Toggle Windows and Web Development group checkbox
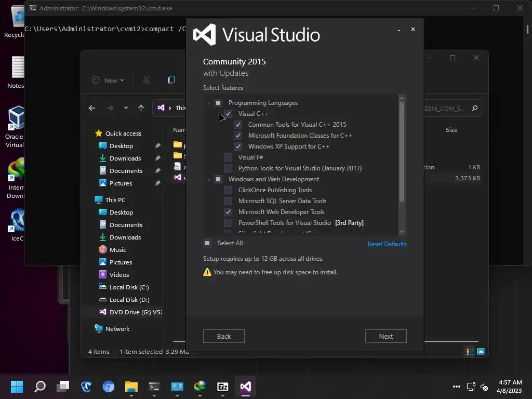 (219, 179)
